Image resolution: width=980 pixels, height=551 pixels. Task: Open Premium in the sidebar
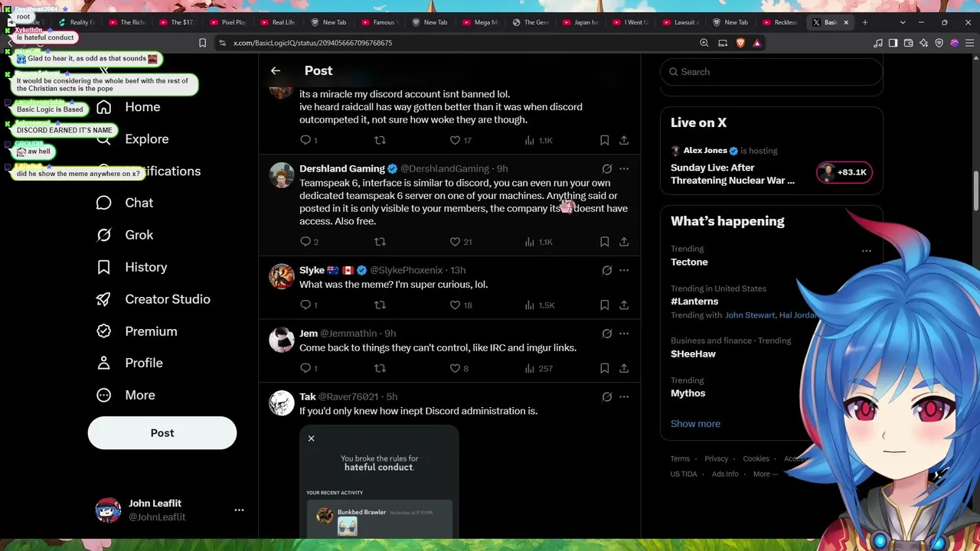click(x=136, y=331)
